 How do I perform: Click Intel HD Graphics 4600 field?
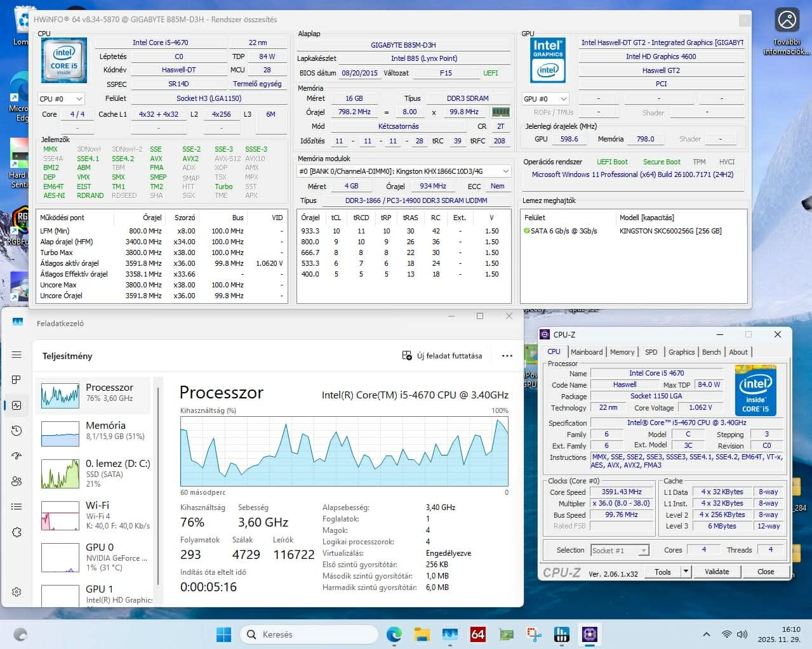pos(661,56)
